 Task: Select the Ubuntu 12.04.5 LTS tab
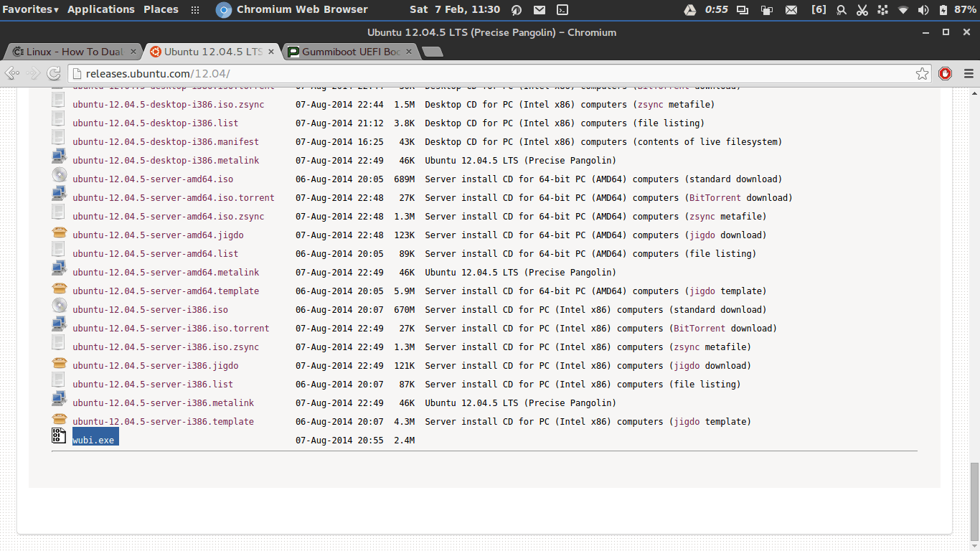[x=213, y=52]
